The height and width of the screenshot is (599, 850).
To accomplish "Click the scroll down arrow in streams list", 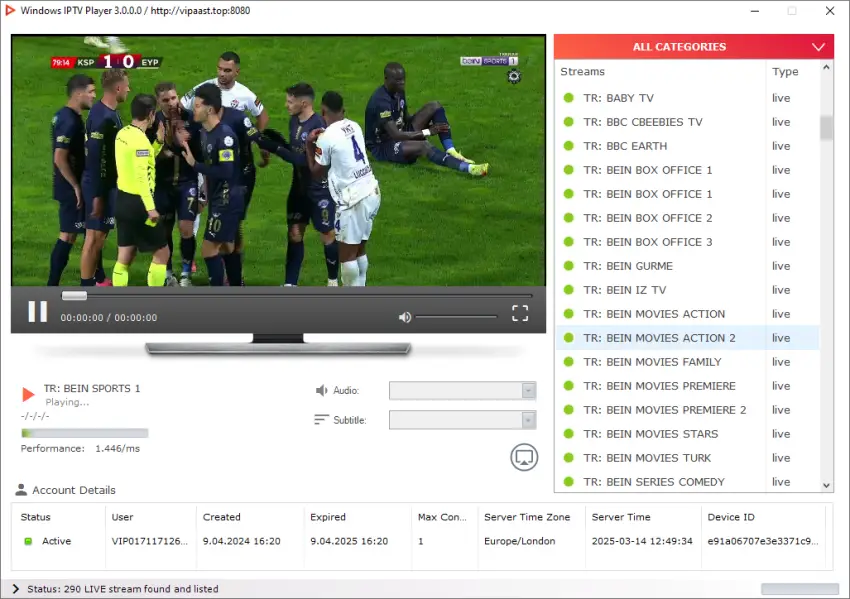I will pos(826,486).
